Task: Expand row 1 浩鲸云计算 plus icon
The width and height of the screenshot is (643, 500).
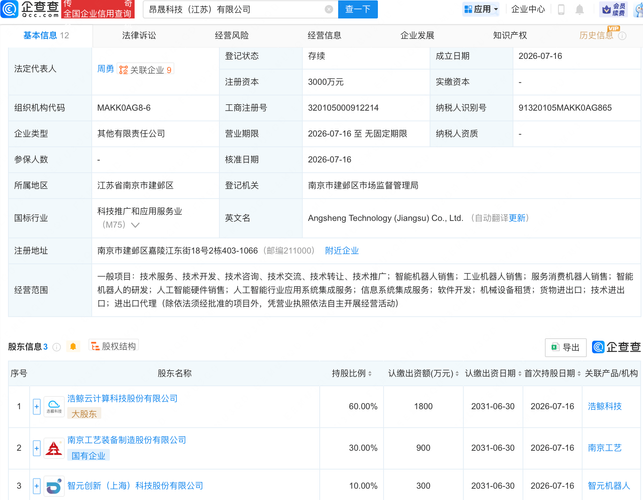Action: tap(36, 406)
